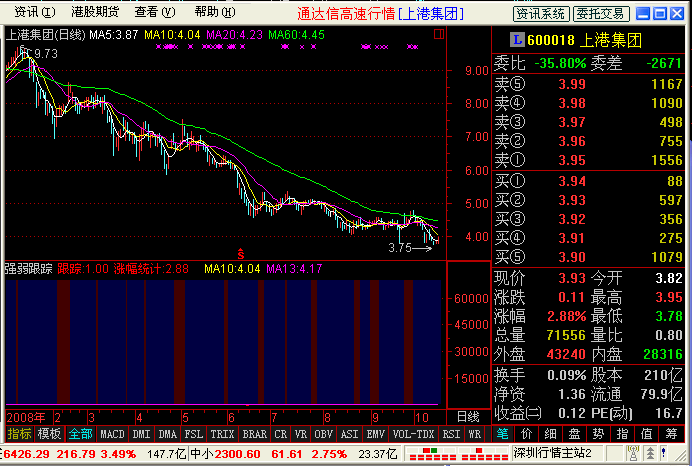
Task: Click the signal tower icon in the status bar
Action: pyautogui.click(x=633, y=453)
